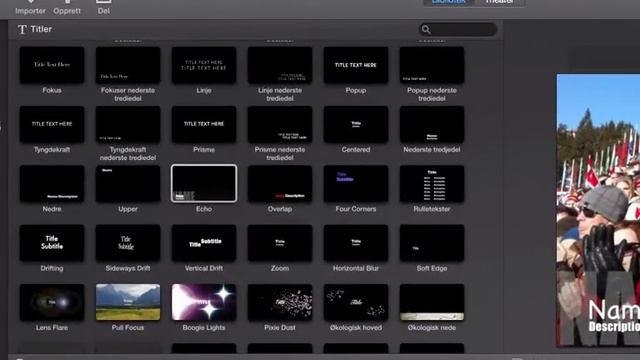
Task: Choose the Pixie Dust title
Action: (x=280, y=302)
